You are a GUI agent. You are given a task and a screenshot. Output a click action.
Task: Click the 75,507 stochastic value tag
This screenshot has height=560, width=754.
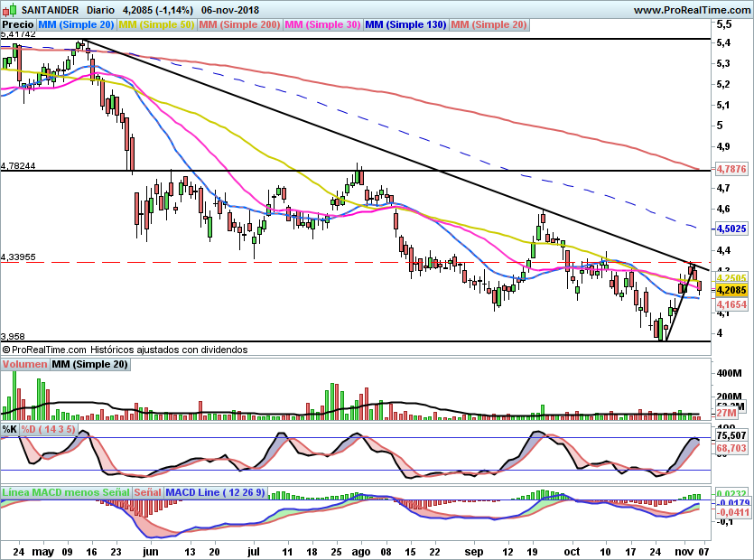(x=731, y=435)
